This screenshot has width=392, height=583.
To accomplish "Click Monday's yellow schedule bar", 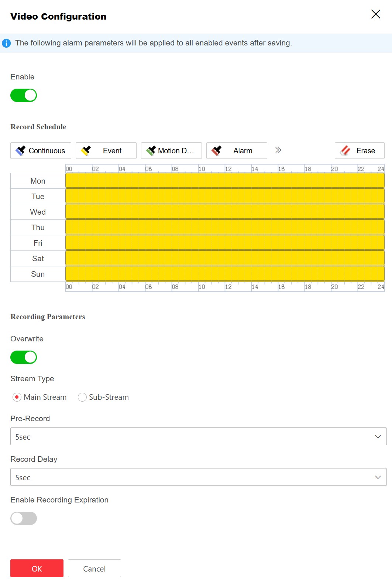I will pyautogui.click(x=225, y=181).
